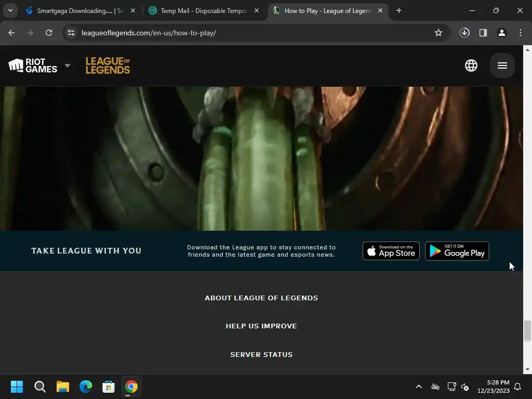Image resolution: width=532 pixels, height=399 pixels.
Task: Get it on Google Play badge
Action: coord(457,251)
